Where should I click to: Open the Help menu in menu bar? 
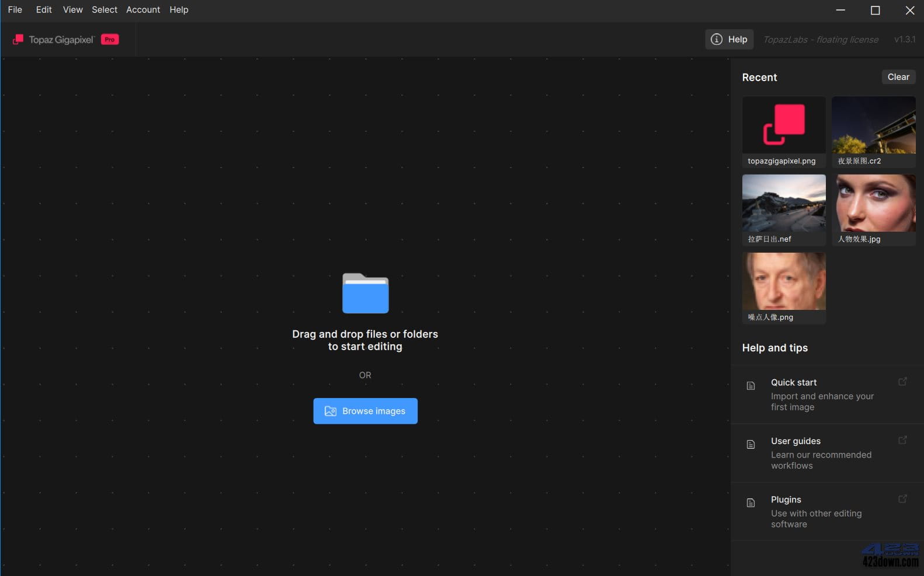tap(179, 10)
